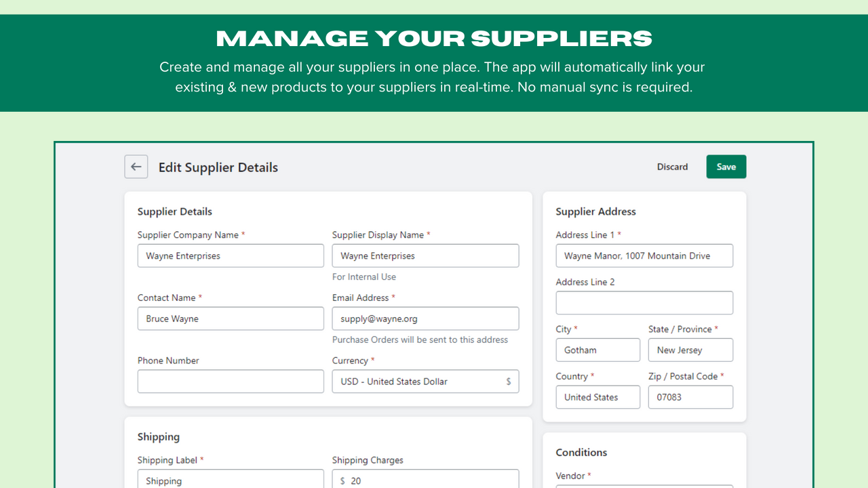This screenshot has height=488, width=868.
Task: Click Address Line 1 showing Wayne Manor
Action: [x=644, y=256]
